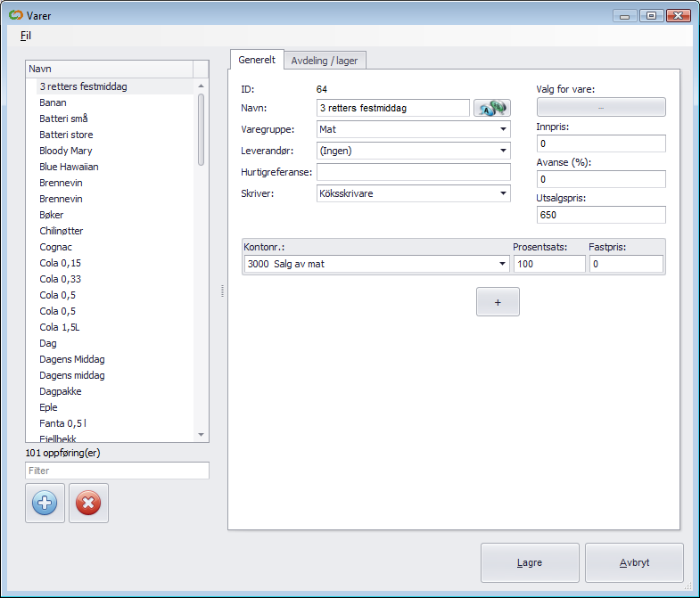Click the Filter search field
The image size is (700, 598).
117,471
